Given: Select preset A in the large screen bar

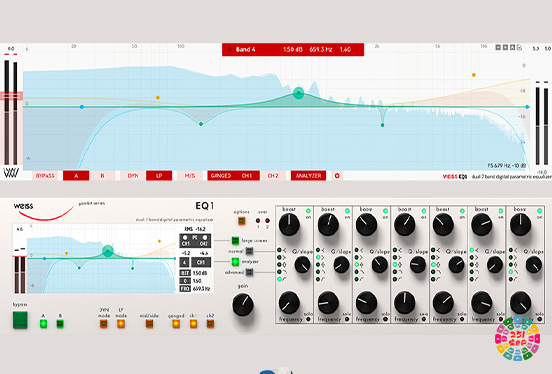Looking at the screenshot, I should click(x=76, y=175).
